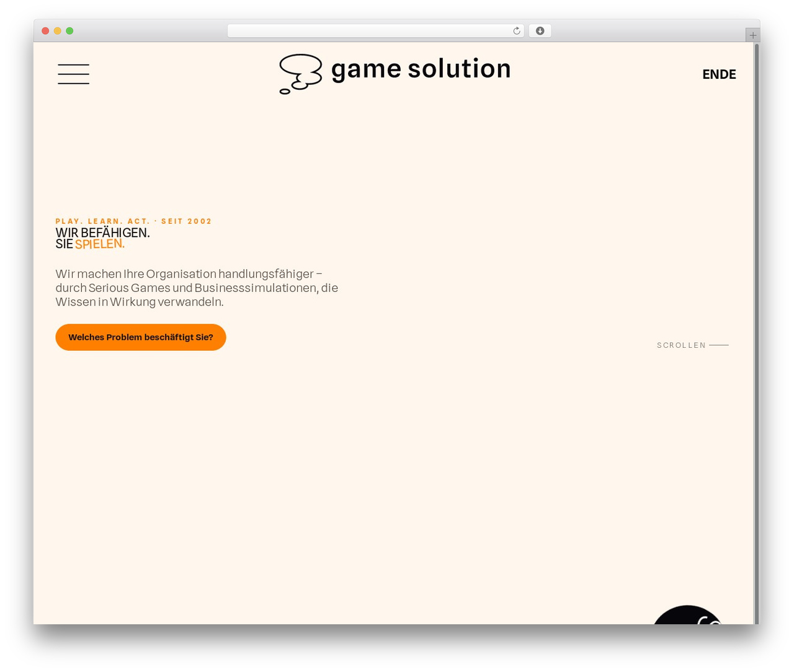Click the green maximize window button

69,31
